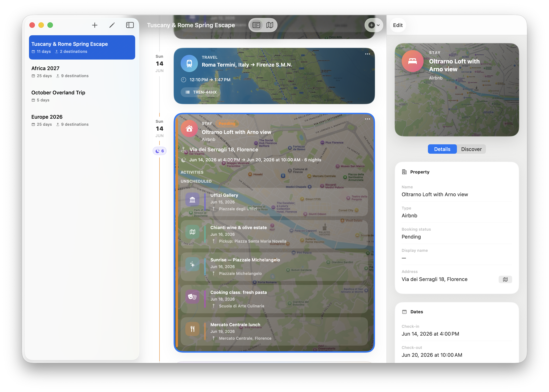Click the 12:10 PM train time row
Screen dimensions: 549x392
point(206,80)
